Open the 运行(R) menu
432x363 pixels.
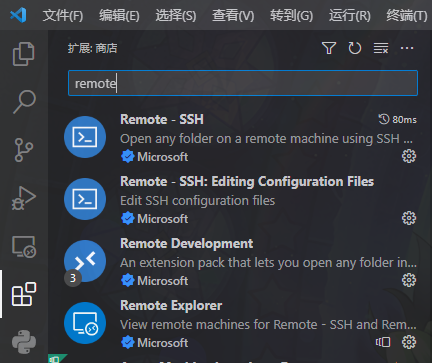[x=350, y=15]
